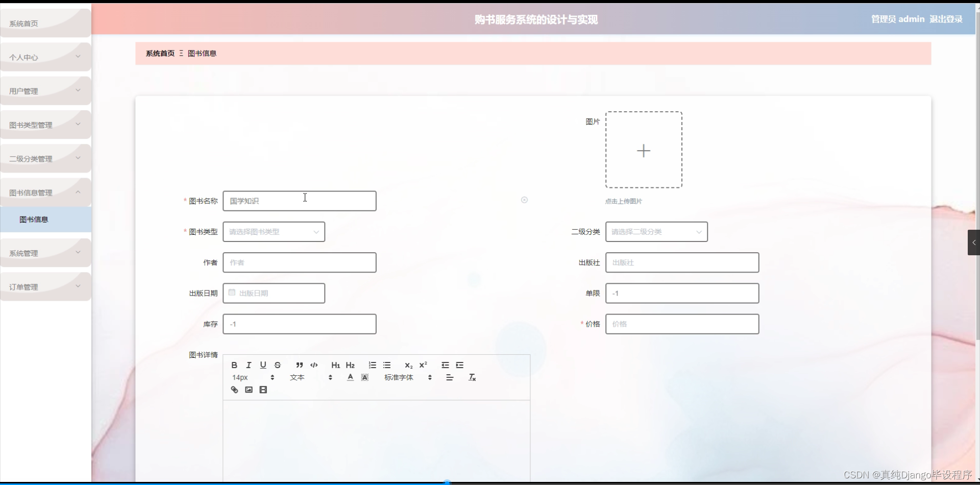Click 点击上传图片 to upload a cover image
This screenshot has height=485, width=980.
click(623, 201)
